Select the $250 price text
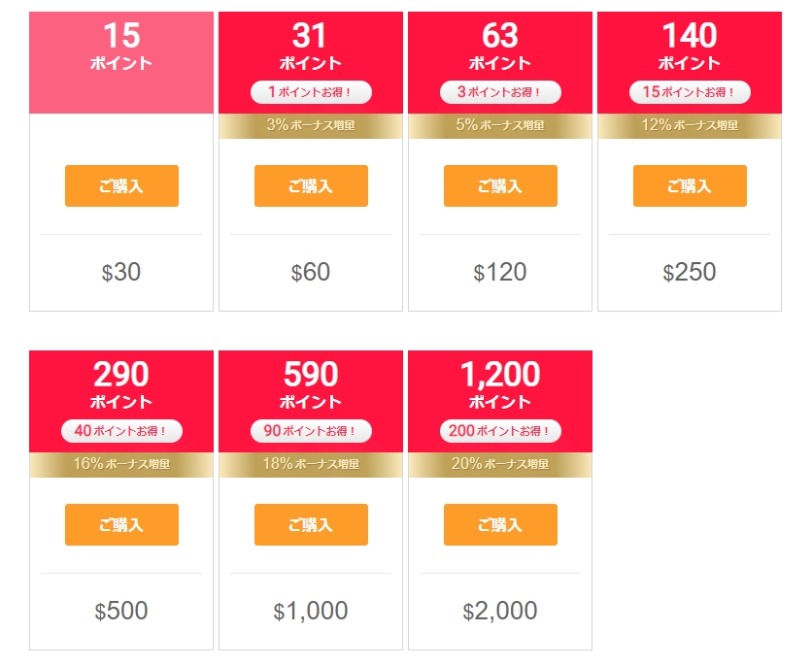Image resolution: width=812 pixels, height=665 pixels. pos(690,273)
